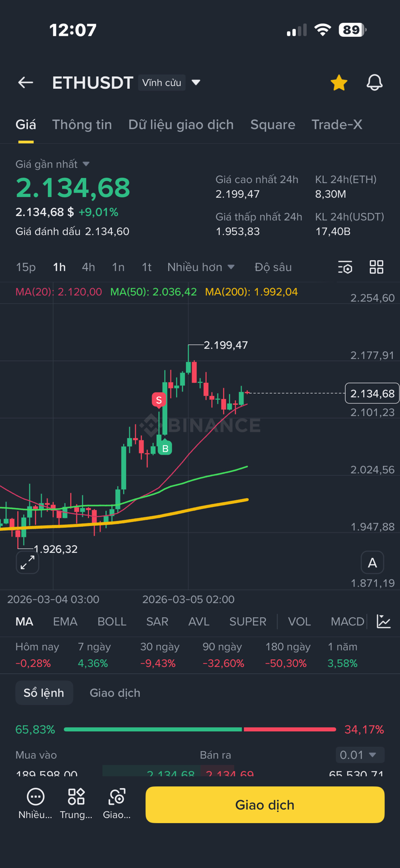Select 1t timeframe

coord(147,267)
